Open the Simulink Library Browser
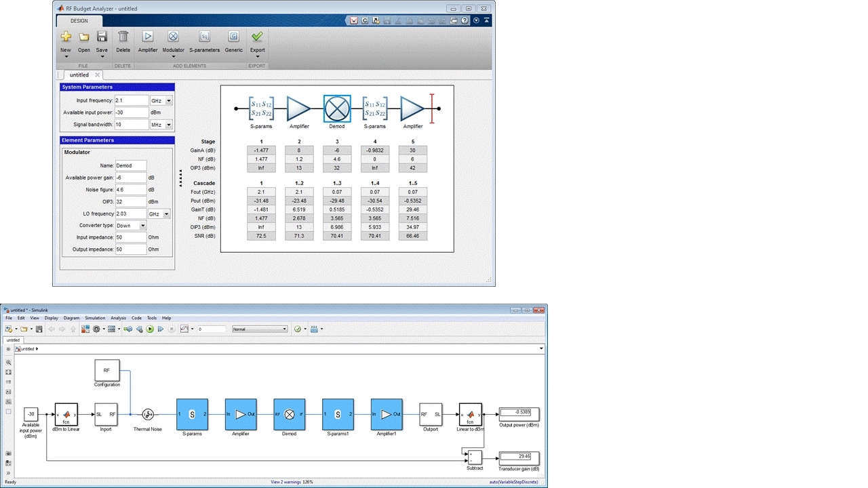Image resolution: width=868 pixels, height=488 pixels. tap(85, 329)
